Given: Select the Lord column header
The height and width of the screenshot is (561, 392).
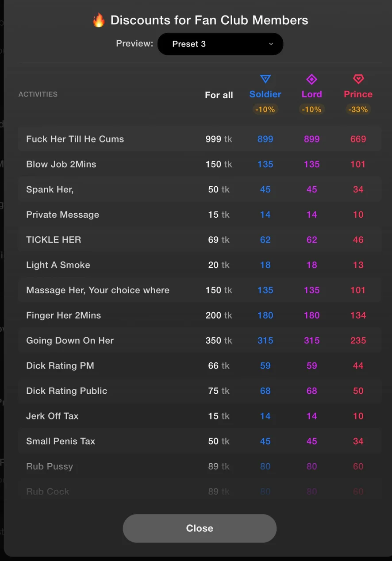Looking at the screenshot, I should click(x=312, y=94).
